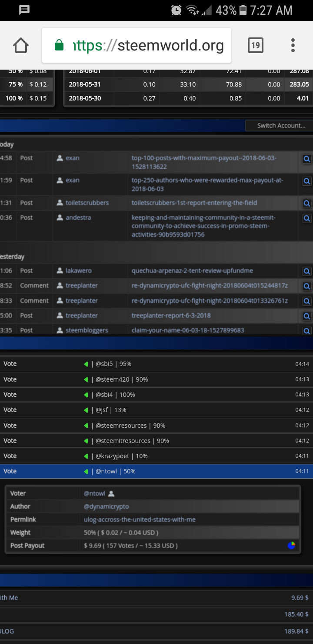313x644 pixels.
Task: Collapse the selected @ntowl 50% vote row
Action: tap(156, 471)
